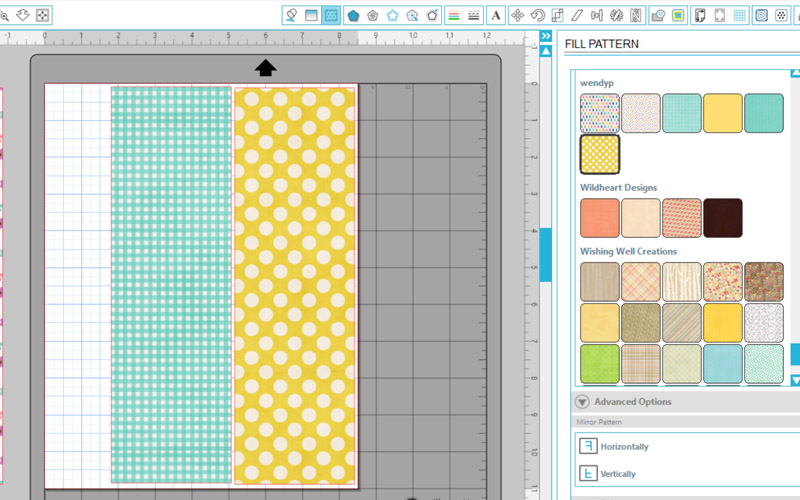Select the Wishing Well diagonal striped pattern
Screen dimensions: 800x500
(x=682, y=322)
